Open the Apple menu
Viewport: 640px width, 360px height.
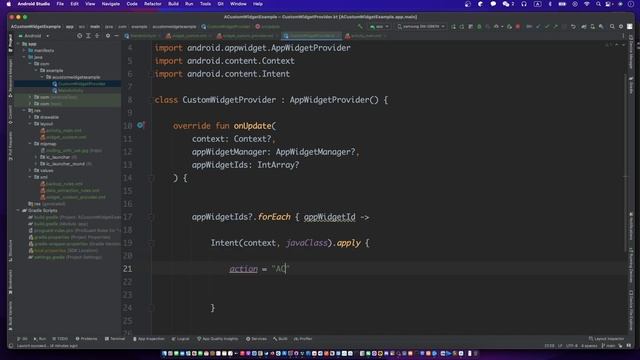(x=9, y=4)
